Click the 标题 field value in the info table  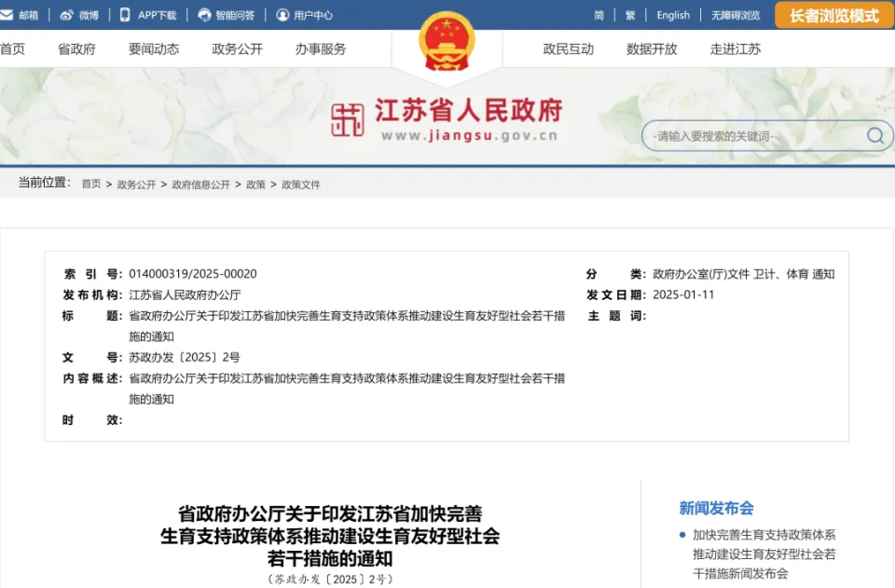pyautogui.click(x=347, y=326)
